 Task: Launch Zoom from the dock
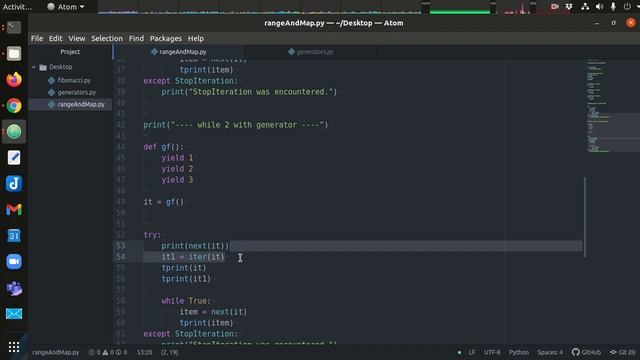coord(14,262)
